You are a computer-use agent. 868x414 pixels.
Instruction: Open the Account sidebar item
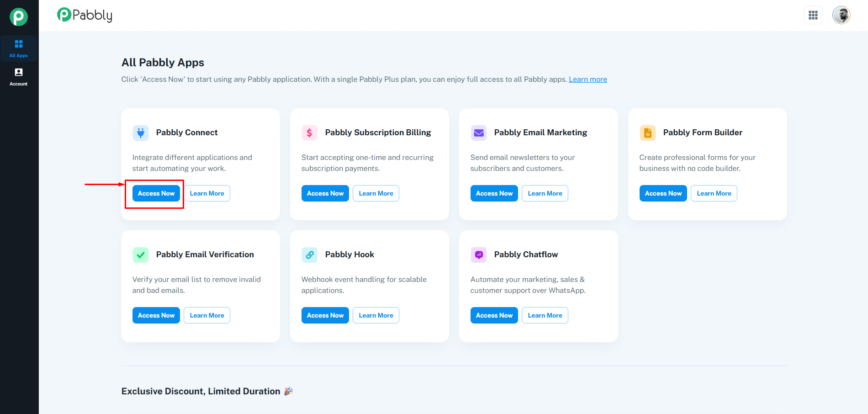pos(19,77)
